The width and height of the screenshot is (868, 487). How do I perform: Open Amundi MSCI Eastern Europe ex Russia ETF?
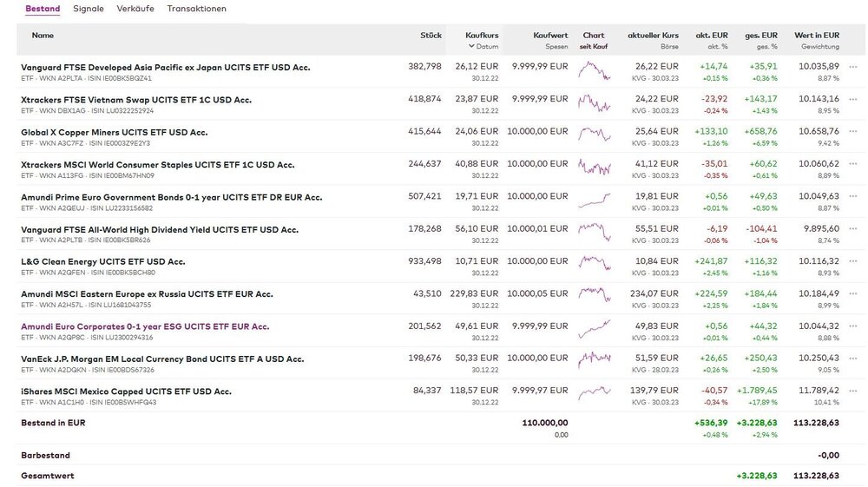[x=147, y=293]
